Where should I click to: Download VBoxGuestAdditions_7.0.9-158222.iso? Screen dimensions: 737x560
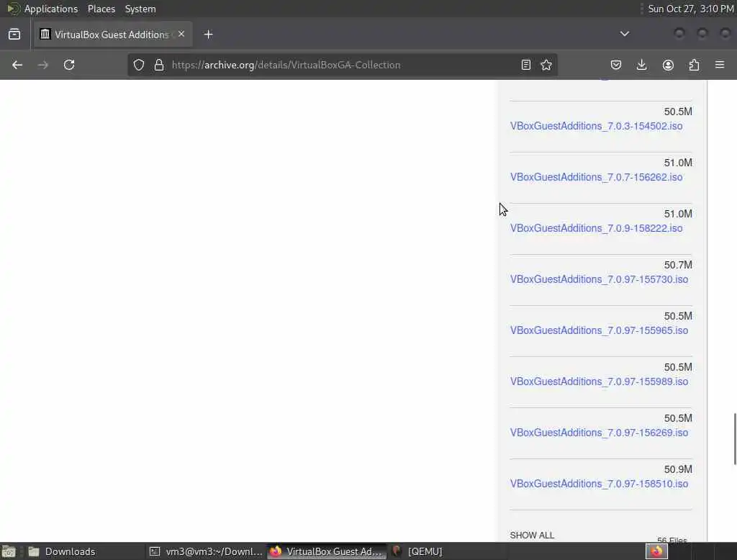(596, 228)
